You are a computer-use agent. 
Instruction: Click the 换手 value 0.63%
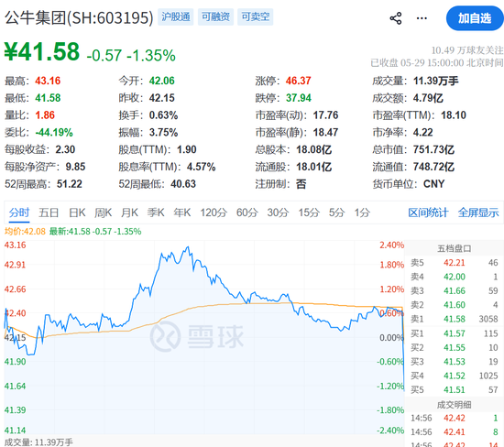(163, 115)
